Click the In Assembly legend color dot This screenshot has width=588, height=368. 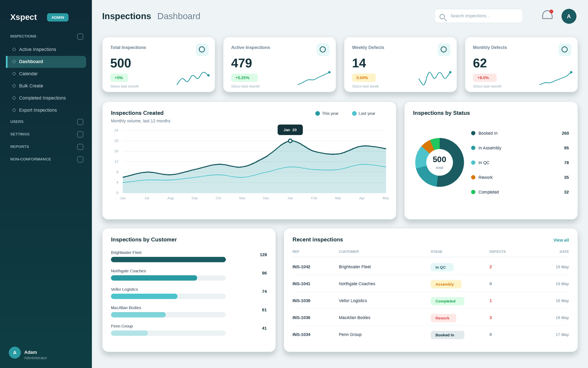pyautogui.click(x=473, y=148)
